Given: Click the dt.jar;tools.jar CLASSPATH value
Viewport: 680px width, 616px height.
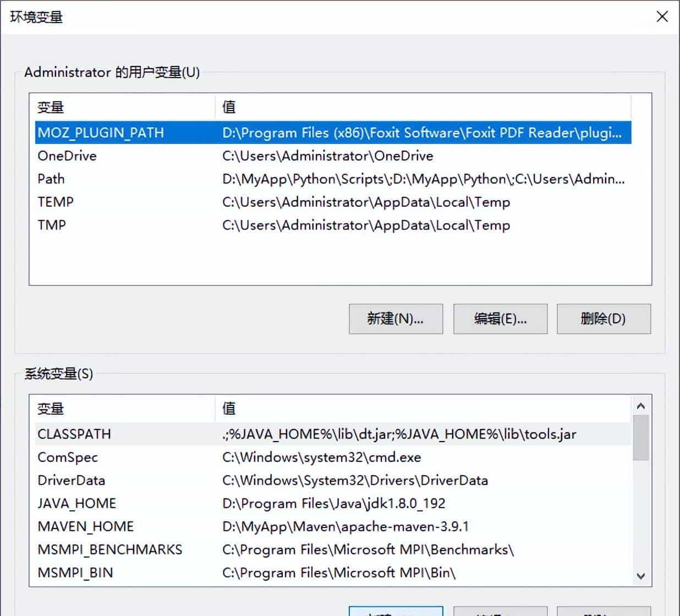Looking at the screenshot, I should pyautogui.click(x=399, y=434).
